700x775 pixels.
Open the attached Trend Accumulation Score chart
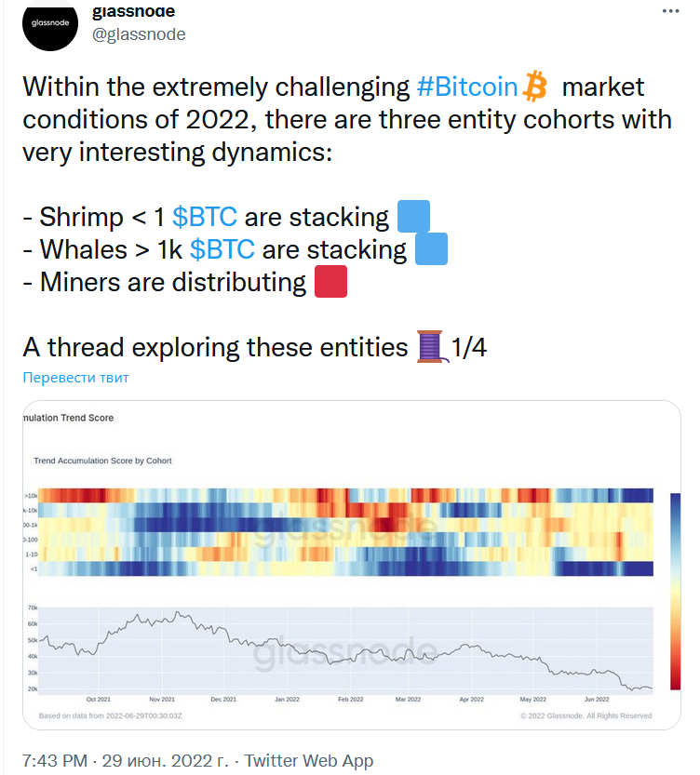click(x=350, y=563)
